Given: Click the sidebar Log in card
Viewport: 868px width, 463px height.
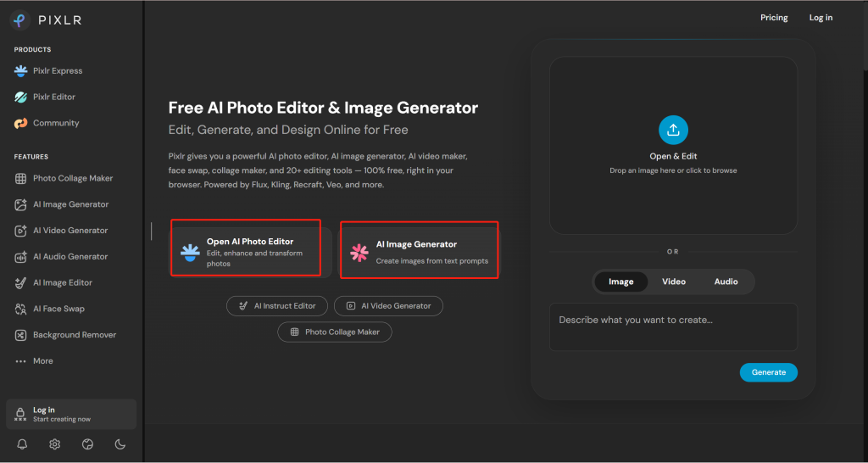Looking at the screenshot, I should [x=71, y=414].
